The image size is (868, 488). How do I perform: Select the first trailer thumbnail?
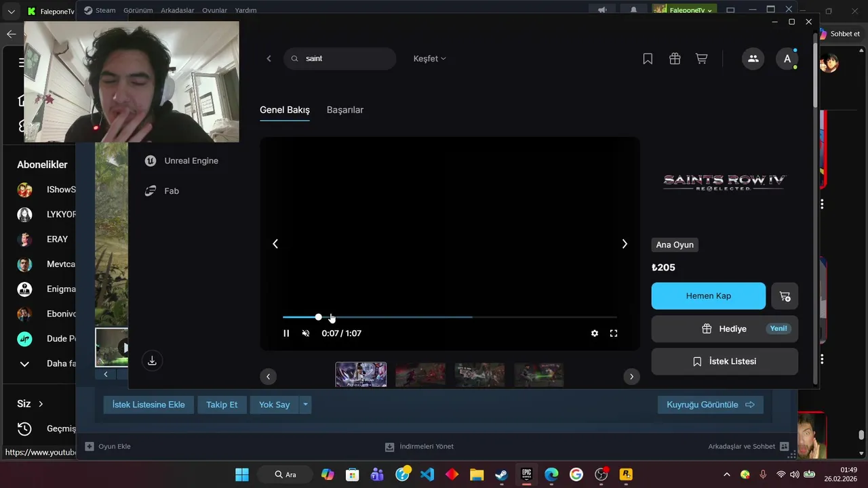point(361,375)
